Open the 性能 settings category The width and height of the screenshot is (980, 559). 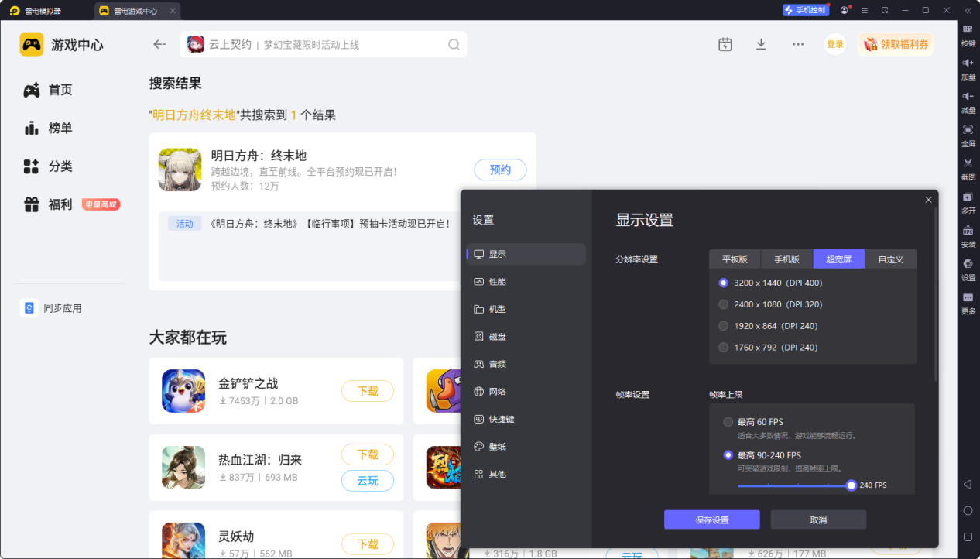tap(497, 282)
